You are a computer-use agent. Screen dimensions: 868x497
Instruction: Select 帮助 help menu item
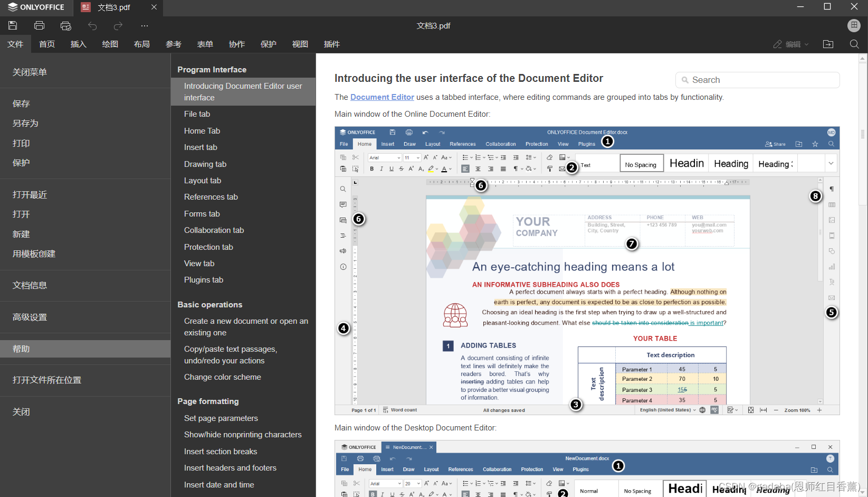click(x=85, y=349)
